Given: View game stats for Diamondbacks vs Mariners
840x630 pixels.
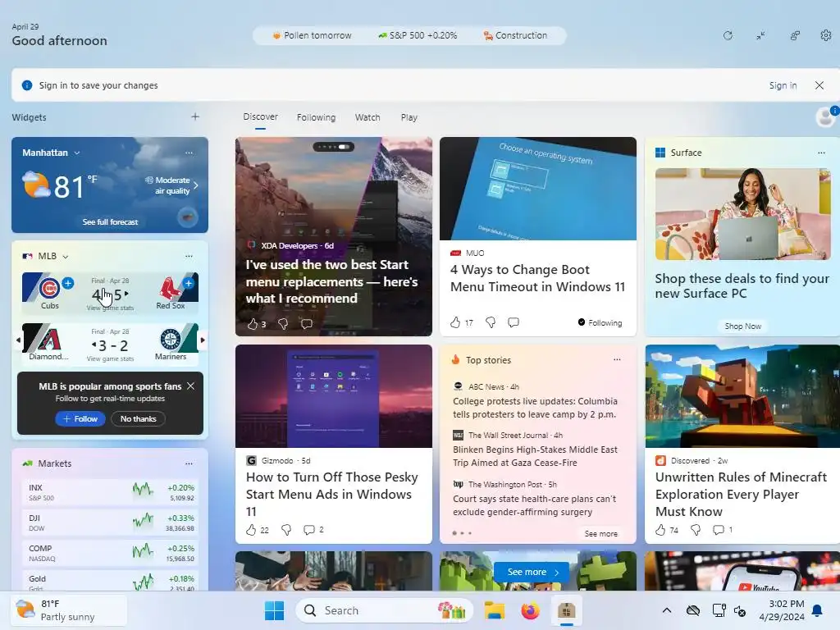Looking at the screenshot, I should [x=111, y=359].
